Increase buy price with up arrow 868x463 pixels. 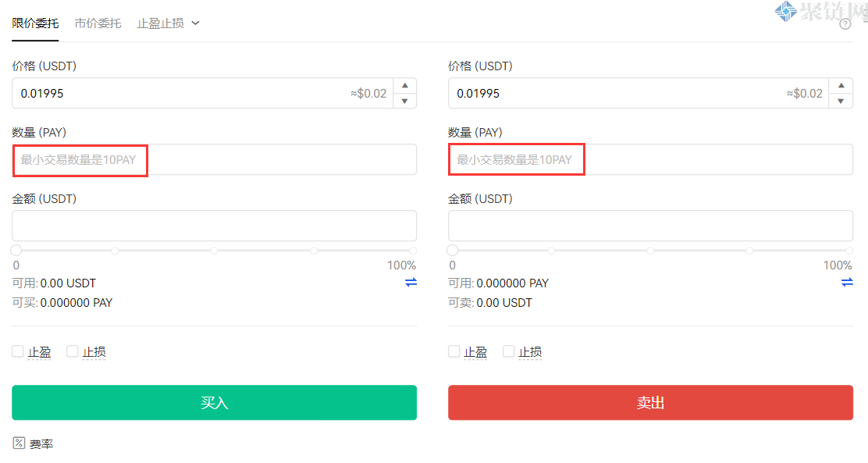pyautogui.click(x=405, y=85)
